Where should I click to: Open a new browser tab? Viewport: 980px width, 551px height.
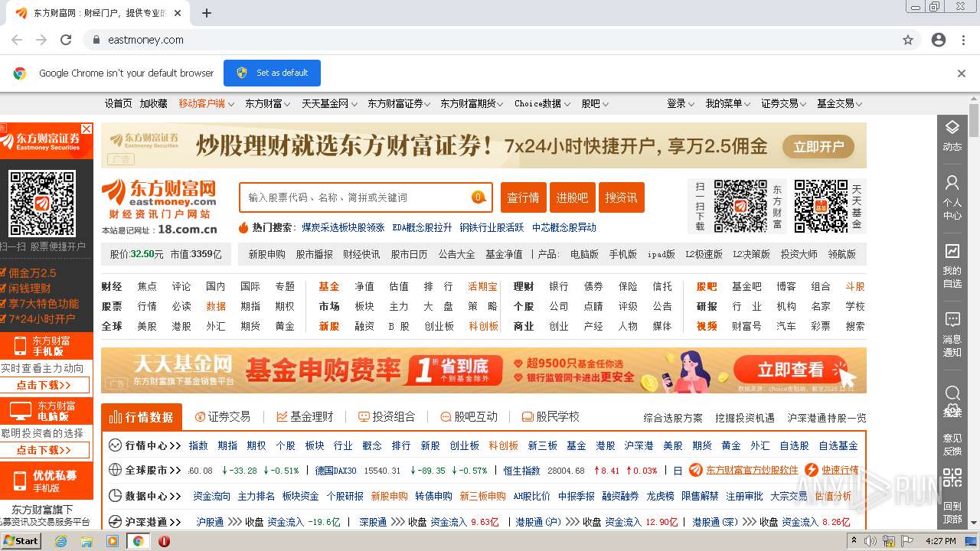click(207, 13)
